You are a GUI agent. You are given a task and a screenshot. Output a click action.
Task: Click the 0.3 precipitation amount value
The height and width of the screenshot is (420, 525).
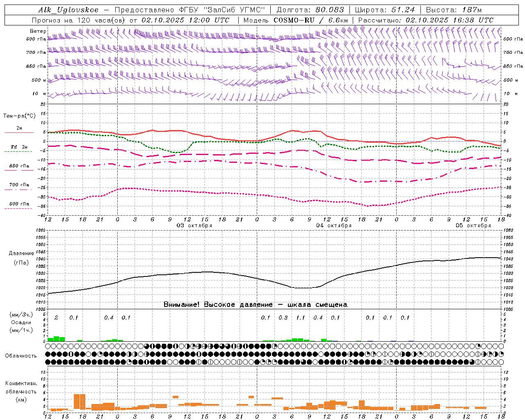(x=283, y=317)
